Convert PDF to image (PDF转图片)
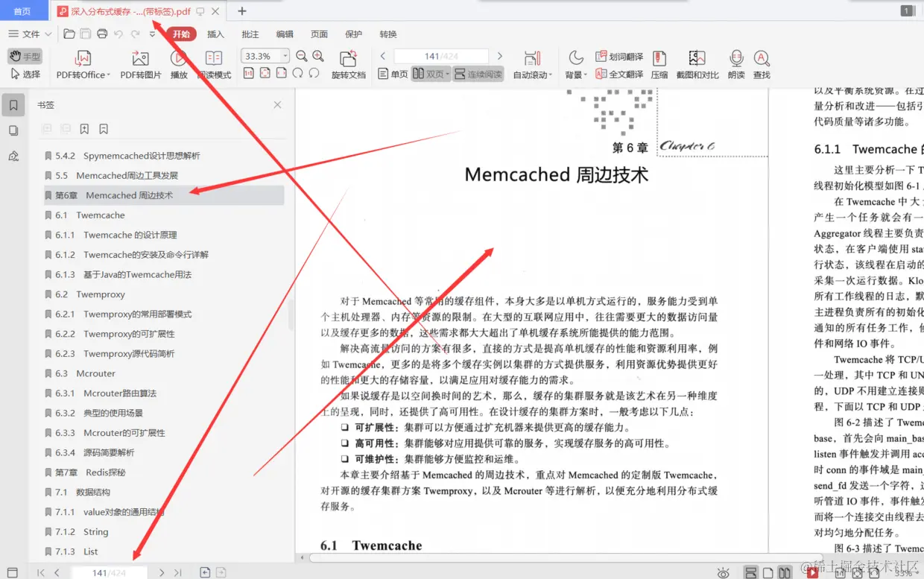The height and width of the screenshot is (579, 924). pos(140,65)
